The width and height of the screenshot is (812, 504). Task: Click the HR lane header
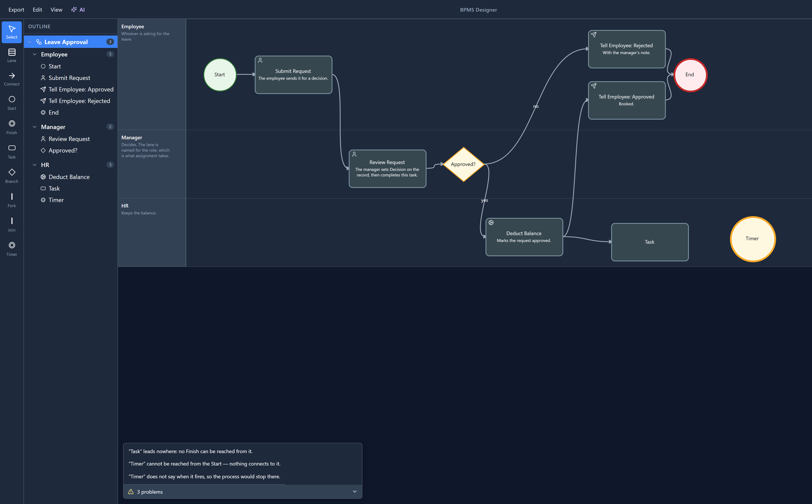pyautogui.click(x=152, y=233)
